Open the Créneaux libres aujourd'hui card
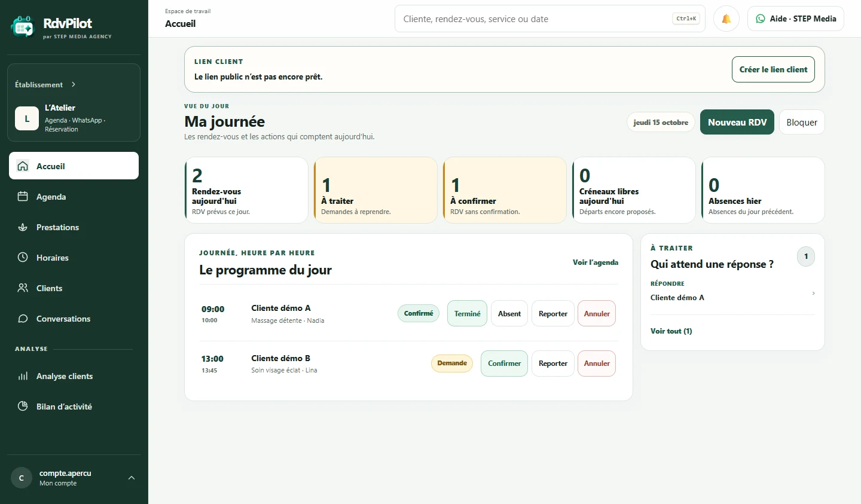The width and height of the screenshot is (861, 504). pyautogui.click(x=634, y=190)
